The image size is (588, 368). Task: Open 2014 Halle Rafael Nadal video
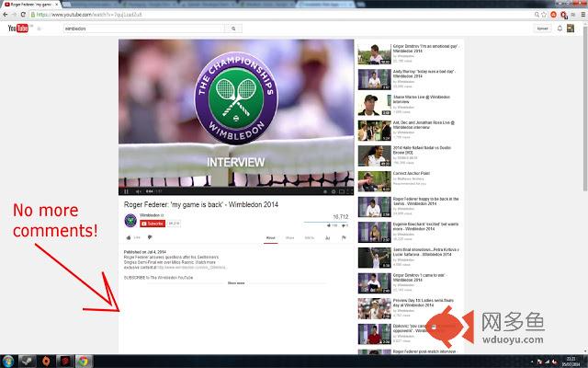point(409,155)
